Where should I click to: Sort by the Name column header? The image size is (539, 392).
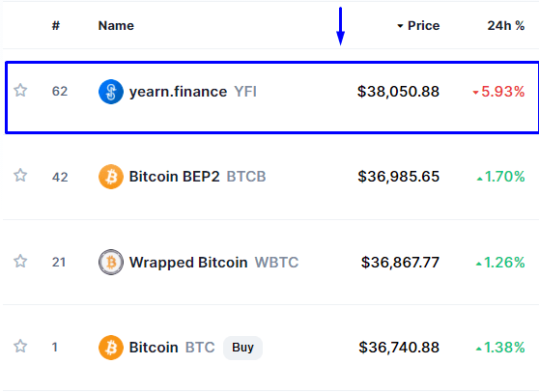click(116, 25)
